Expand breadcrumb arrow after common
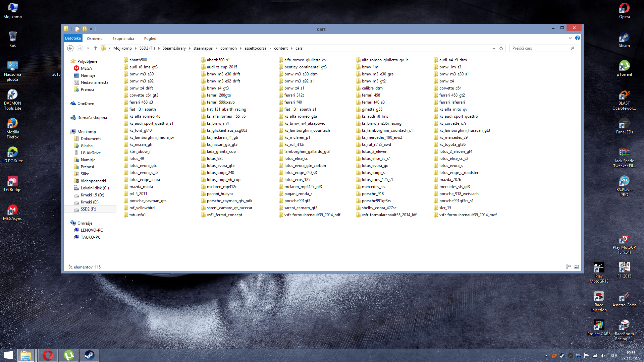The width and height of the screenshot is (644, 362). [x=240, y=48]
